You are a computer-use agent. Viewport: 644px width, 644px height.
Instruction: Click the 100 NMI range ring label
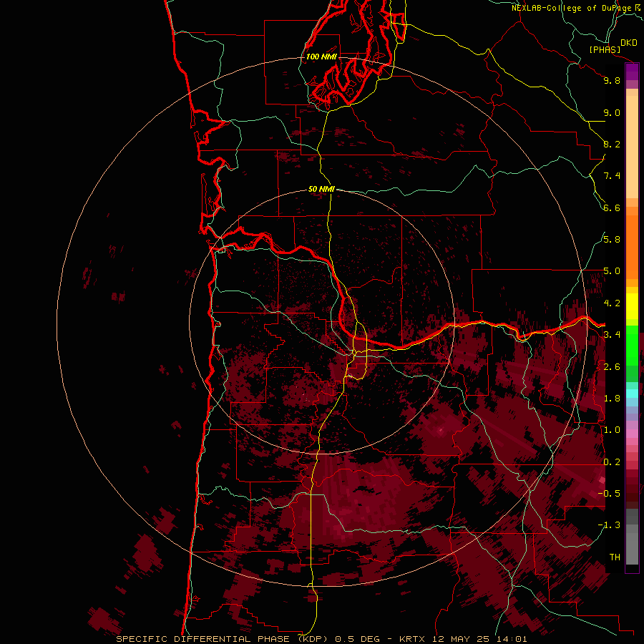321,57
